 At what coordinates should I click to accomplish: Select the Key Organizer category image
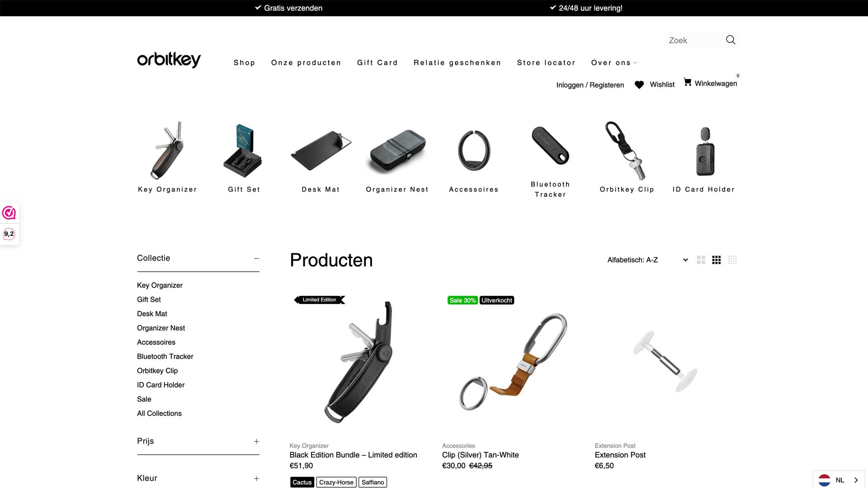click(168, 150)
